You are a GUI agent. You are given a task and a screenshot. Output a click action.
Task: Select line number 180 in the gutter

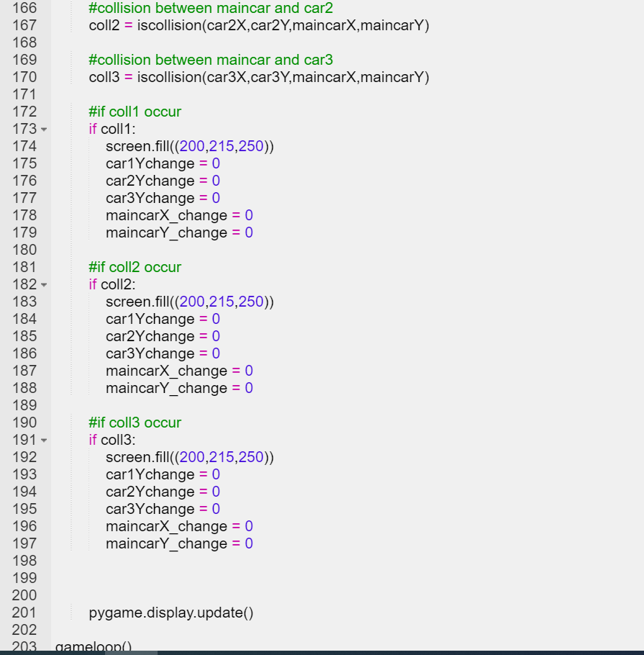(x=24, y=250)
